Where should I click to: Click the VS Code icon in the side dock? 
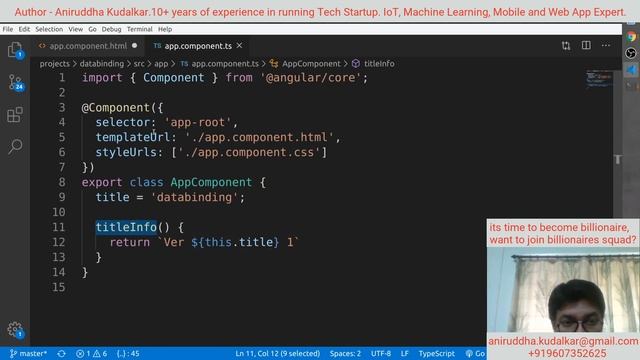pyautogui.click(x=631, y=69)
